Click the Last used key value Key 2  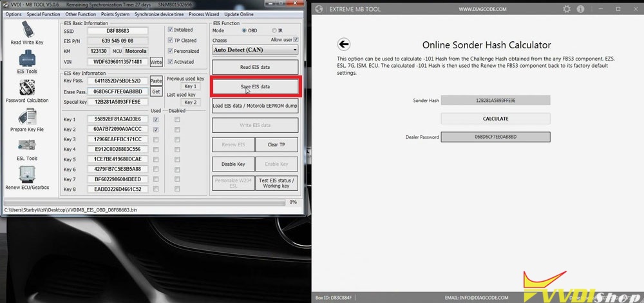190,103
